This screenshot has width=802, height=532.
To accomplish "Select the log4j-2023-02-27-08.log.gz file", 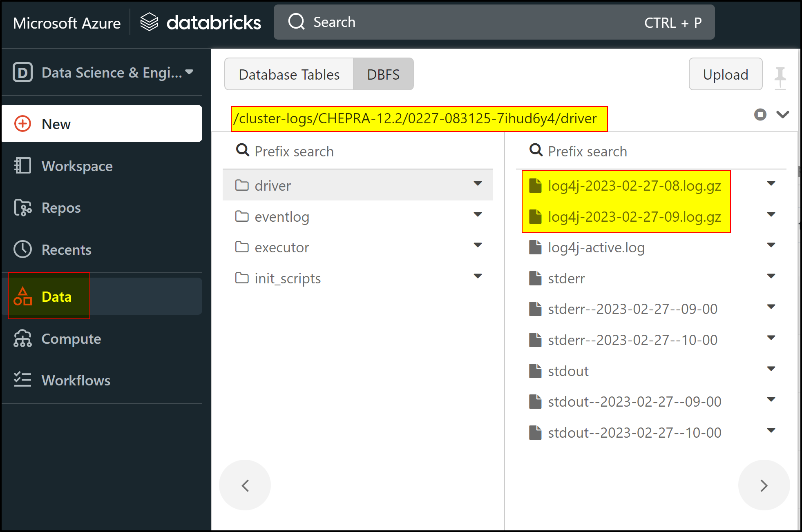I will (634, 186).
